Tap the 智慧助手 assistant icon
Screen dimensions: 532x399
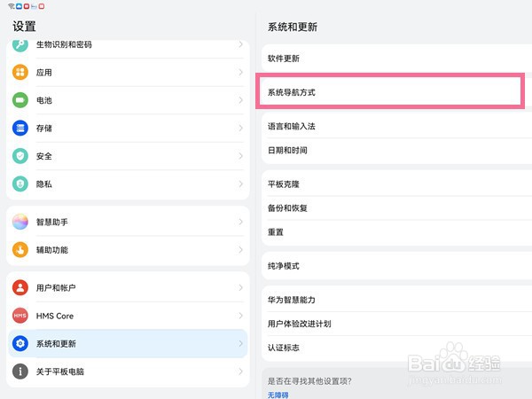coord(20,223)
